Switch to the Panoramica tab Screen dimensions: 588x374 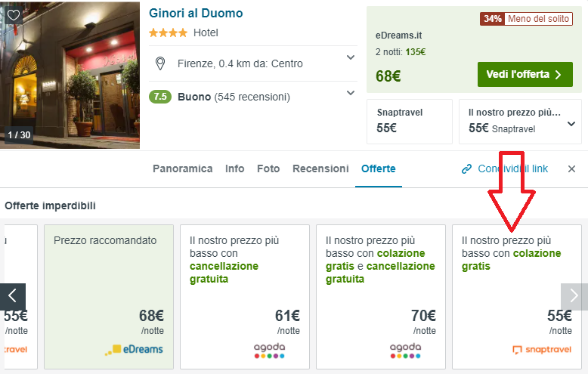pos(182,168)
